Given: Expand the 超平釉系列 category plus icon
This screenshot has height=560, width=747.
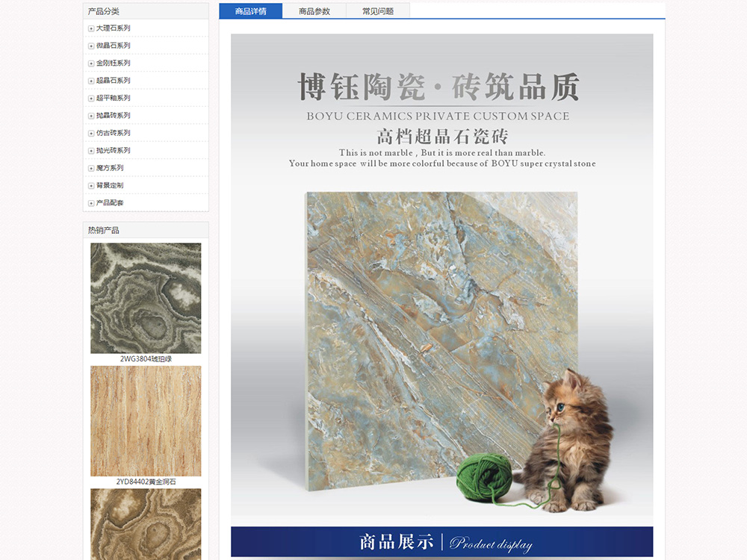Looking at the screenshot, I should coord(91,99).
